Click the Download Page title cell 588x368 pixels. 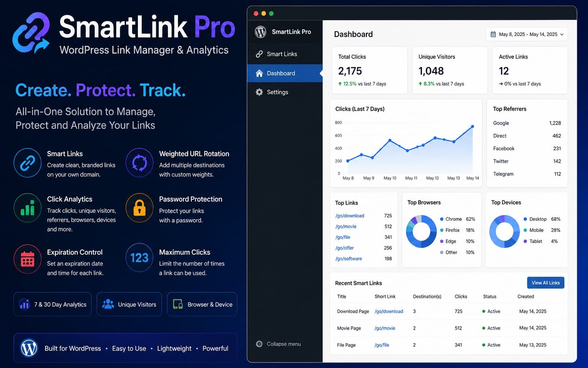[x=353, y=311]
